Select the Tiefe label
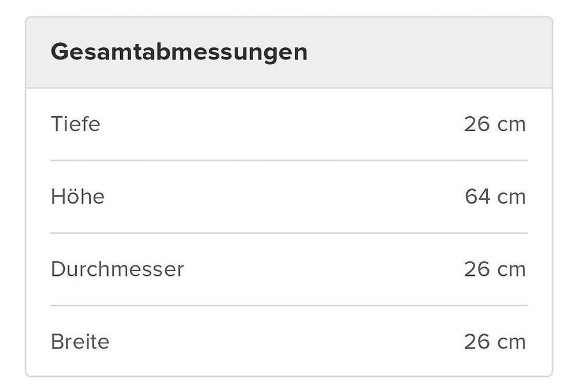The height and width of the screenshot is (392, 578). tap(76, 124)
